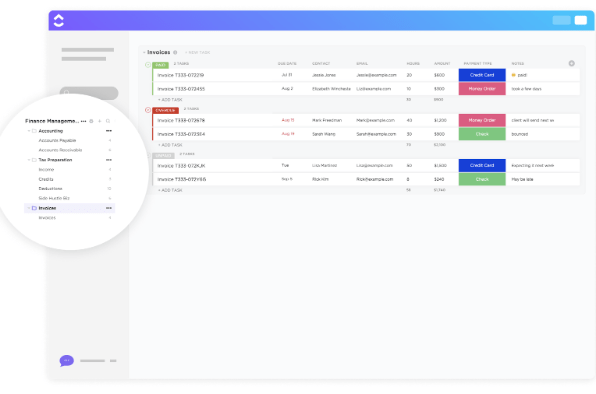Click Add Task under the Paid group
This screenshot has width=596, height=394.
170,100
